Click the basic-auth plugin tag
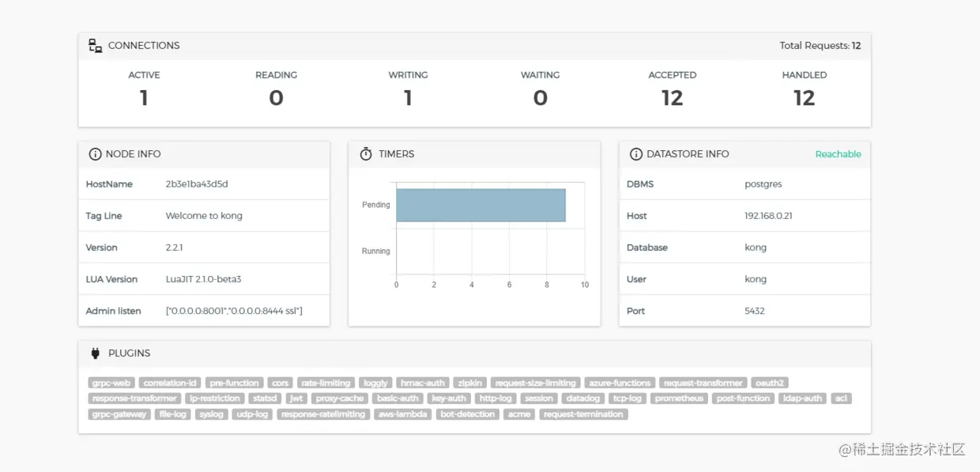 click(398, 398)
